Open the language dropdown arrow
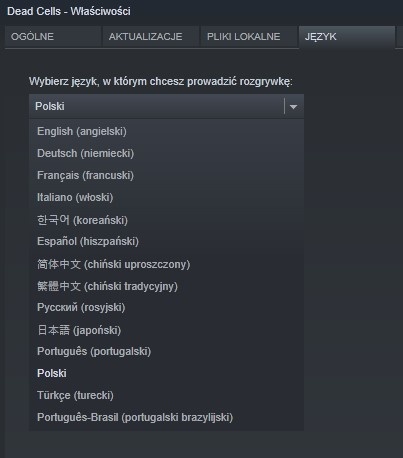This screenshot has width=403, height=458. pos(293,107)
